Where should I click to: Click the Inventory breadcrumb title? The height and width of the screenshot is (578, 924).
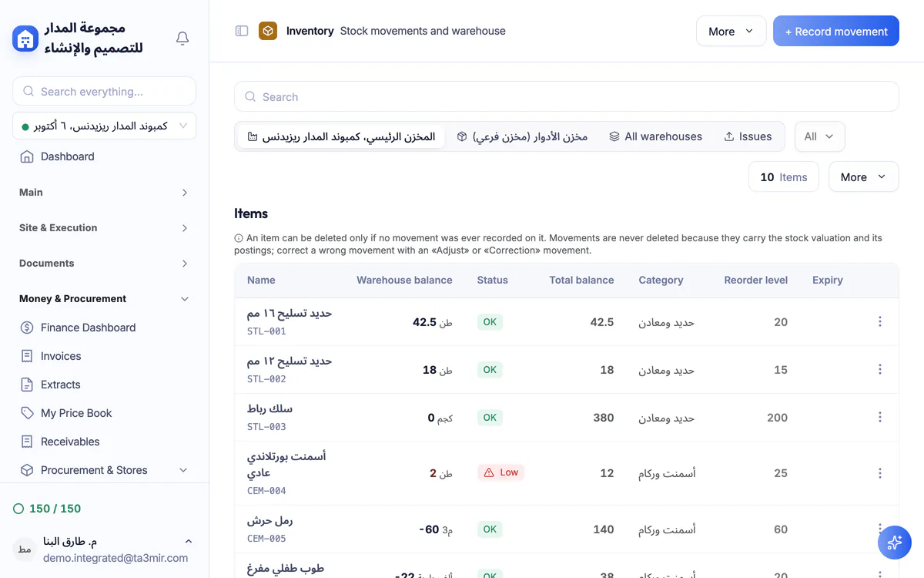310,31
